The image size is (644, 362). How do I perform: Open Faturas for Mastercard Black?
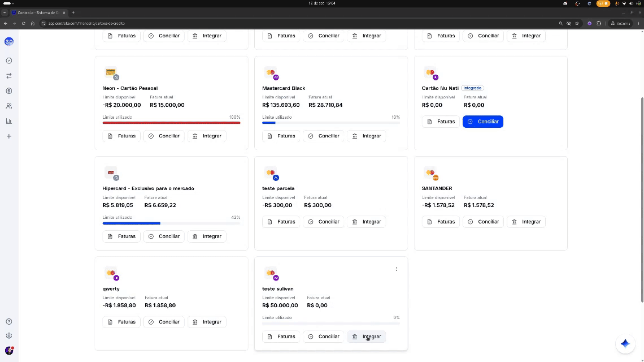click(x=281, y=136)
